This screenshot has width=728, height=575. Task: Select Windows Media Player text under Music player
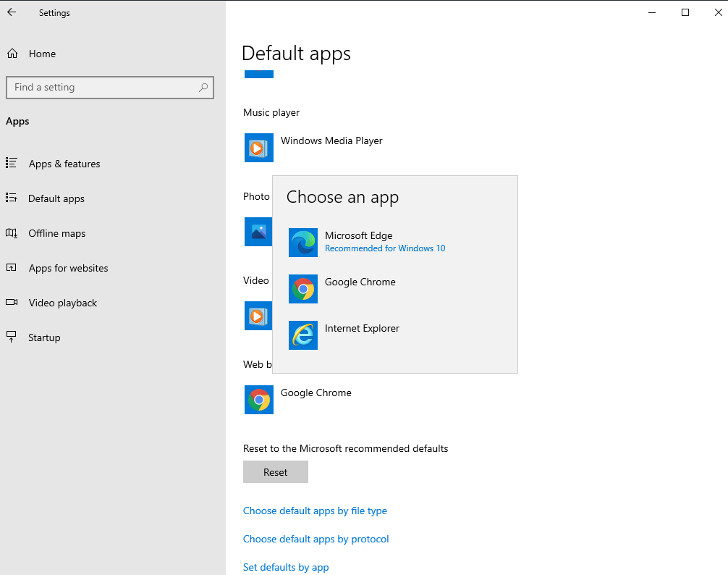pyautogui.click(x=331, y=140)
